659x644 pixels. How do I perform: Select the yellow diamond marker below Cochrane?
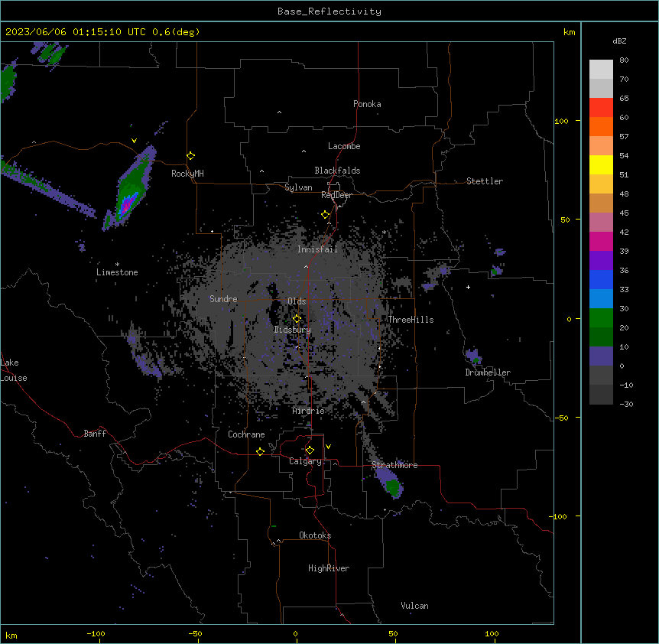pyautogui.click(x=261, y=451)
